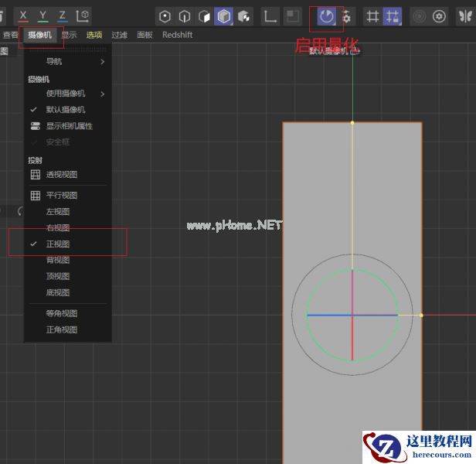Select the edges mode icon
This screenshot has height=464, width=476.
[185, 16]
